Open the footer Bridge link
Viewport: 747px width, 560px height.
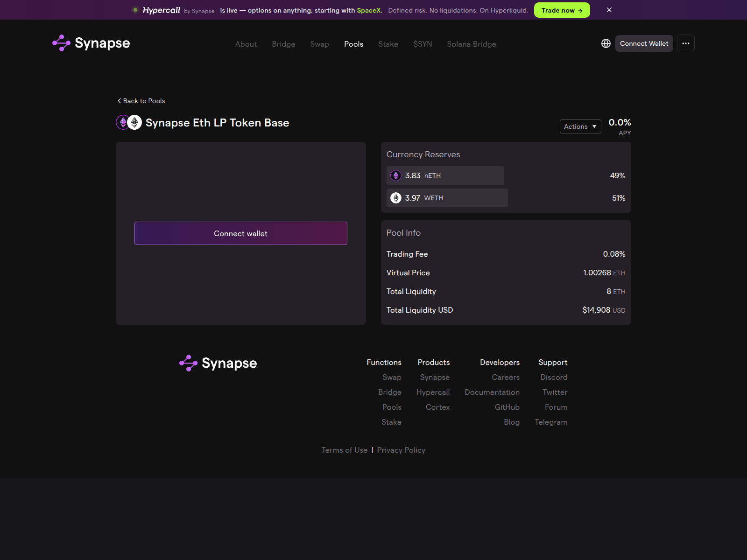[x=390, y=392]
